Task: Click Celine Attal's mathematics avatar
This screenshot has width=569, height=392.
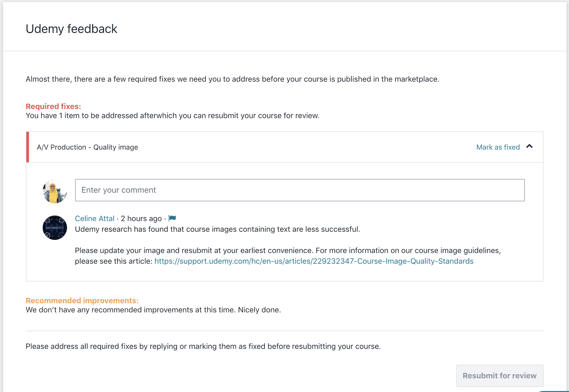Action: tap(55, 228)
